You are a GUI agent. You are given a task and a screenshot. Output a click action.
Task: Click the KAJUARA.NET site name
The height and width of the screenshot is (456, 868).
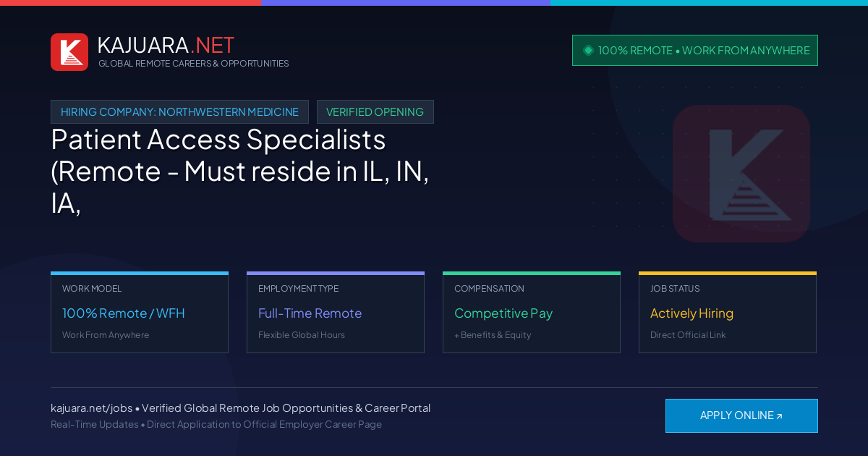click(166, 45)
